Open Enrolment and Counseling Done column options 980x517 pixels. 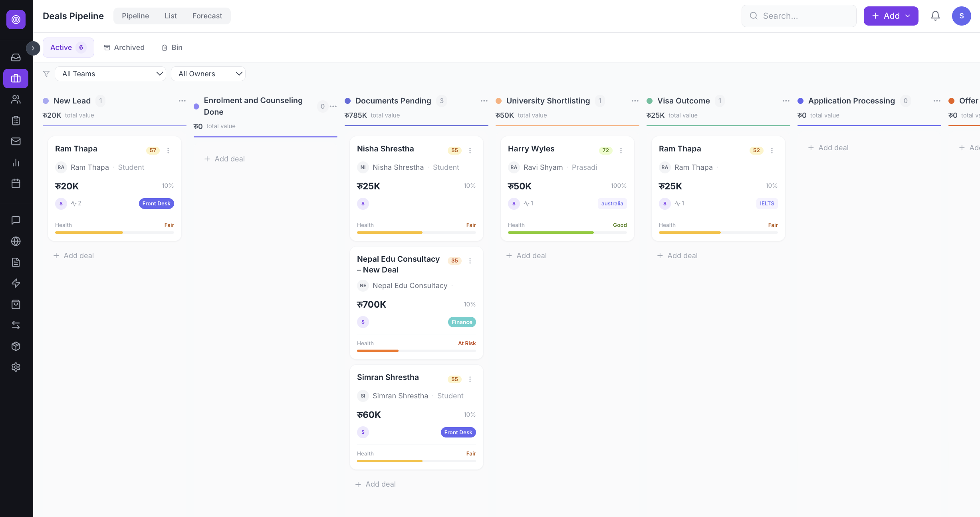[333, 106]
